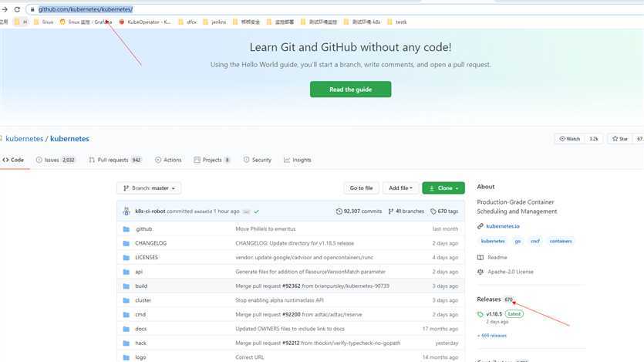Open the Security tab
644x362 pixels.
point(258,160)
